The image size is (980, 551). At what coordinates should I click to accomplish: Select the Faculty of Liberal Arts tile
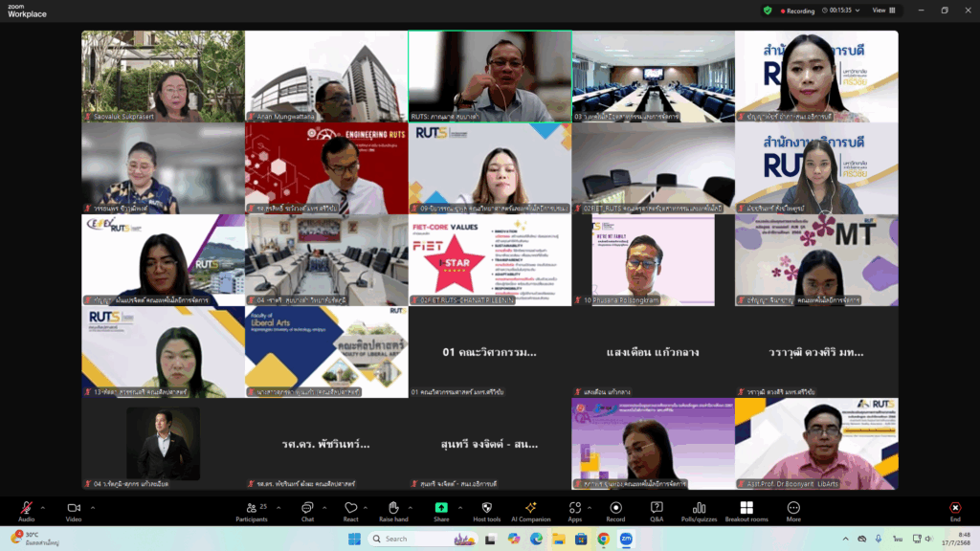point(326,352)
